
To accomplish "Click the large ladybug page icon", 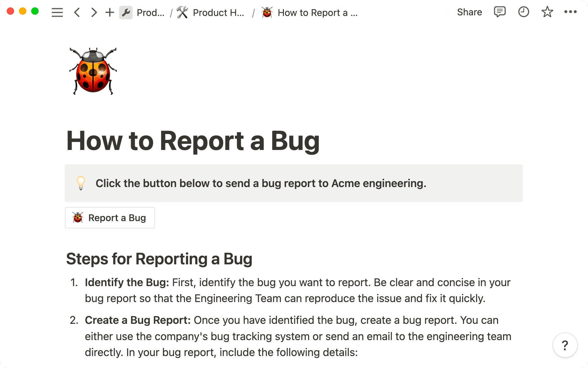I will point(93,71).
